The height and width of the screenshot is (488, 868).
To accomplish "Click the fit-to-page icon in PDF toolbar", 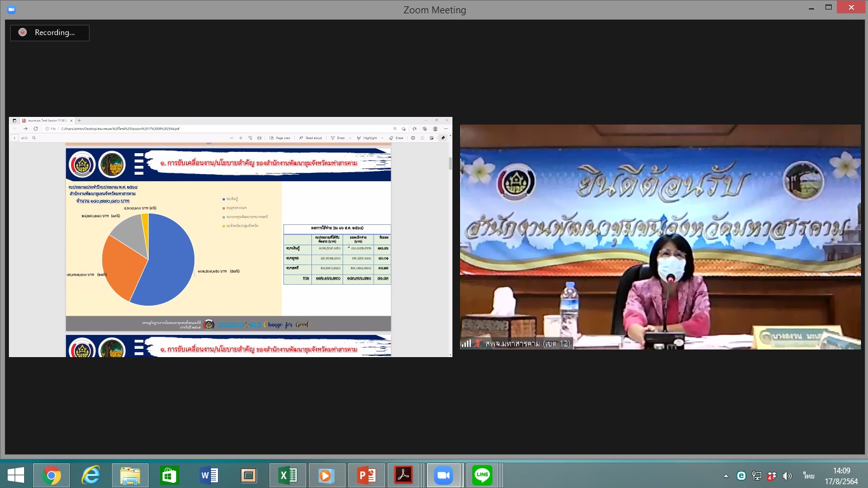I will tap(259, 138).
